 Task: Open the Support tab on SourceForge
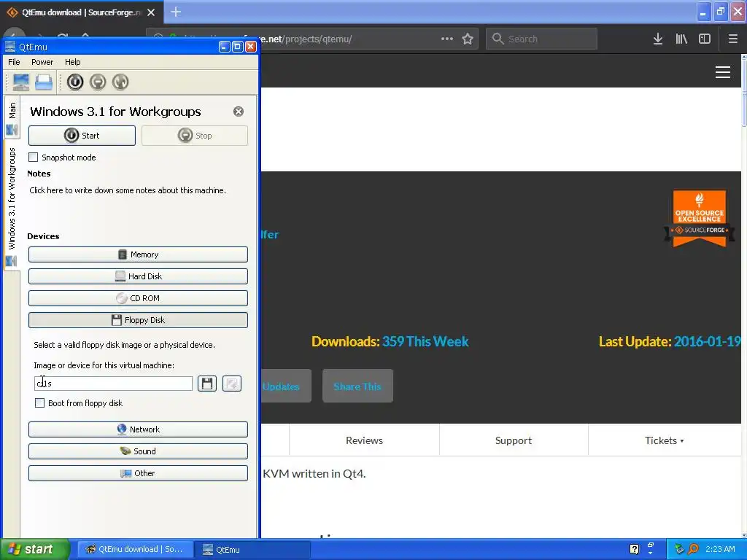(514, 440)
